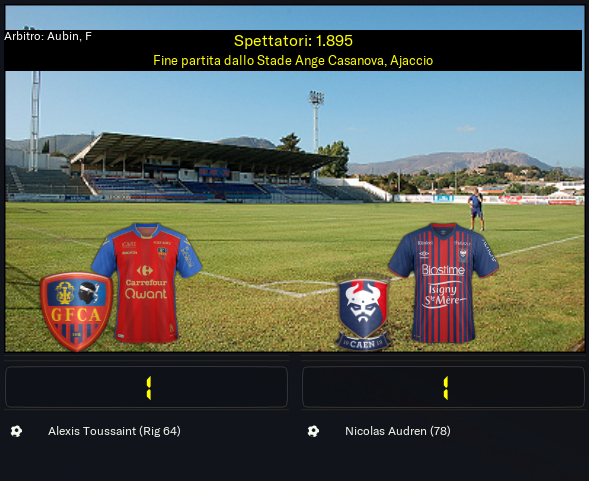
Task: Select the red Carrefour Qwant home shirt
Action: [x=146, y=283]
